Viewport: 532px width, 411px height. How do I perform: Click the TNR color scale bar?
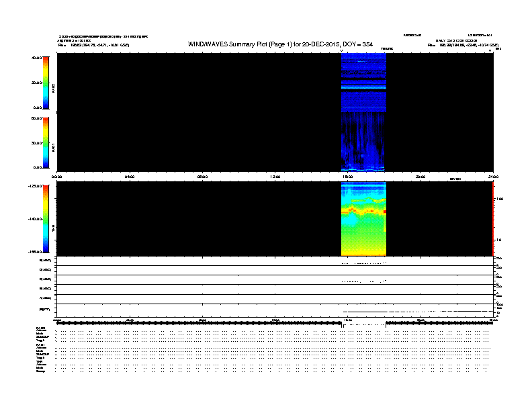pyautogui.click(x=46, y=219)
